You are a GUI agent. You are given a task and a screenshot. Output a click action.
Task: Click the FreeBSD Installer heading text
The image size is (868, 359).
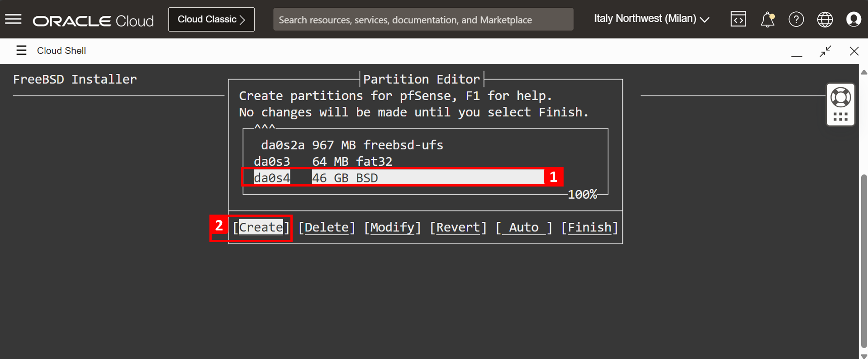75,79
